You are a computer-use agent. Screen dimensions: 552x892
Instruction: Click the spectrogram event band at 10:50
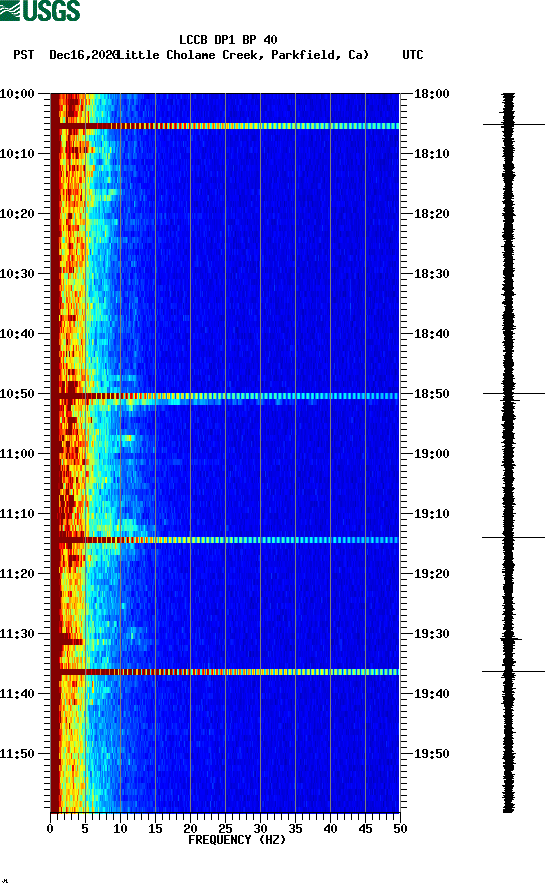click(x=225, y=396)
